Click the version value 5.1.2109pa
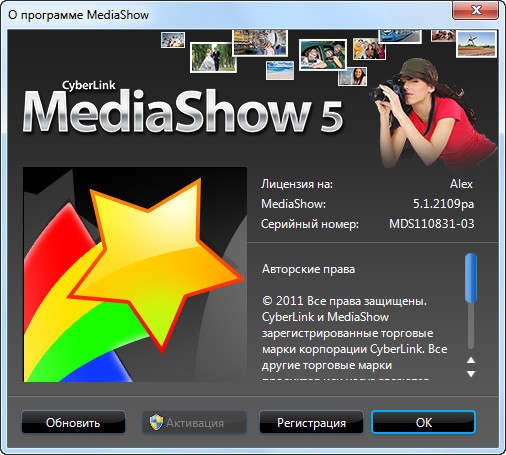The image size is (506, 455). pyautogui.click(x=443, y=204)
